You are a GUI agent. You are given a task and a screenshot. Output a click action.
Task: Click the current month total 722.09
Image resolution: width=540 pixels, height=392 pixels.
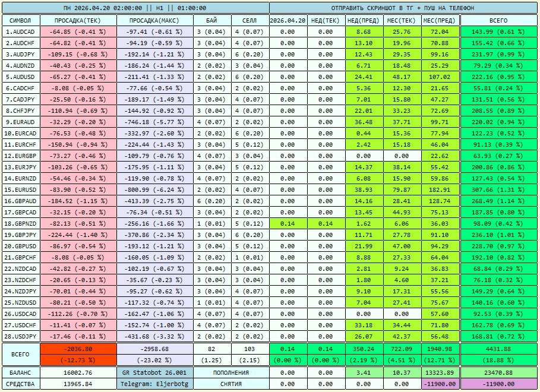pyautogui.click(x=402, y=349)
